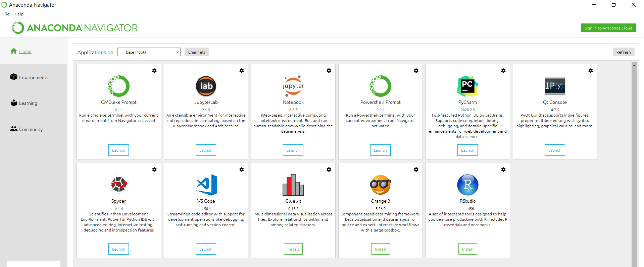Screen dimensions: 644x267
Task: Click the applications list vertical scrollbar track
Action: tap(634, 168)
